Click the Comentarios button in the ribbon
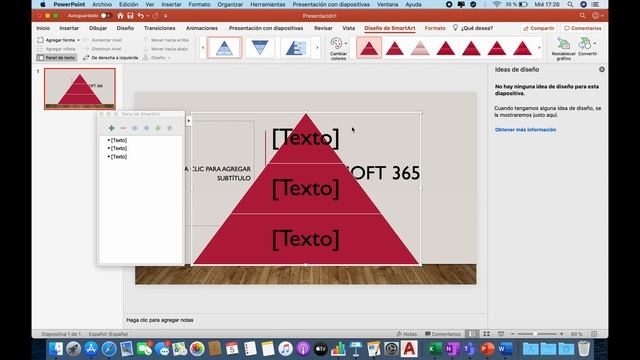Viewport: 640px width, 360px height. pos(582,28)
